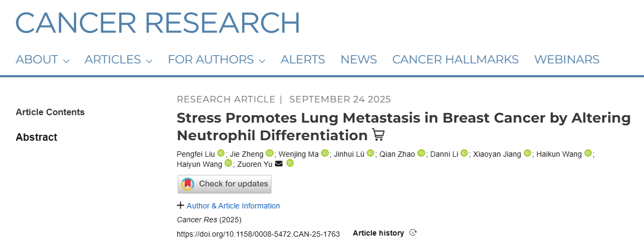644x242 pixels.
Task: Open Xiaoyan Jiang's ORCID icon
Action: point(527,154)
